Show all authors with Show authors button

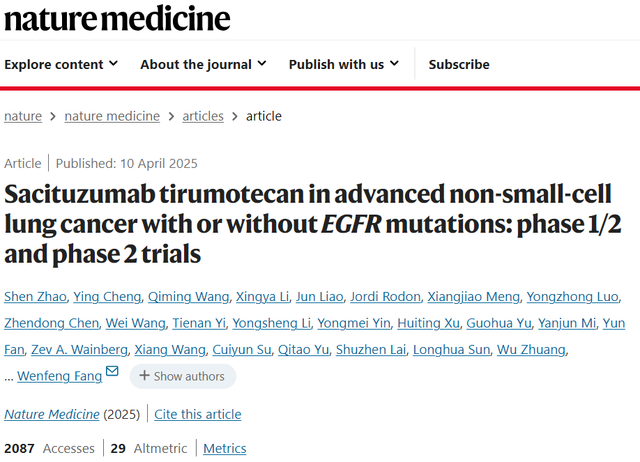(x=183, y=376)
